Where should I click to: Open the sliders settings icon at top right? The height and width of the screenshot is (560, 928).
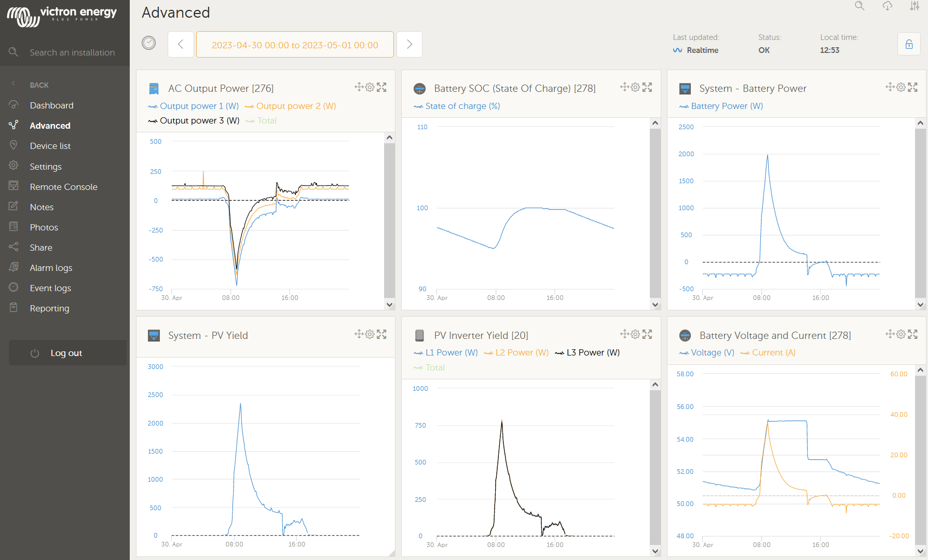[x=915, y=6]
